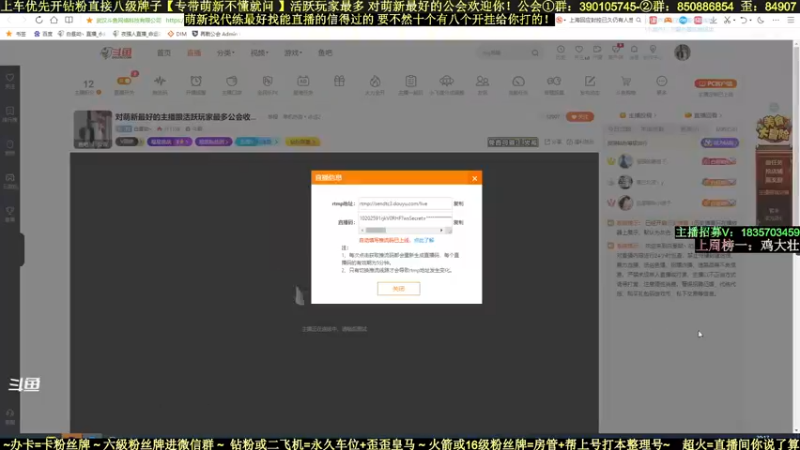Expand the second purple tag under room title
Screen dimensions: 800x450
click(x=213, y=142)
